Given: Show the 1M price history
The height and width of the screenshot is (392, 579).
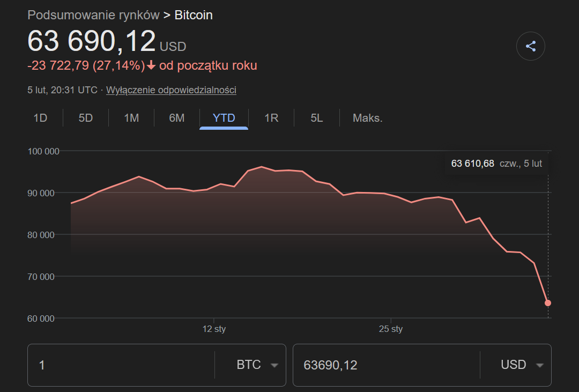Looking at the screenshot, I should coord(131,118).
